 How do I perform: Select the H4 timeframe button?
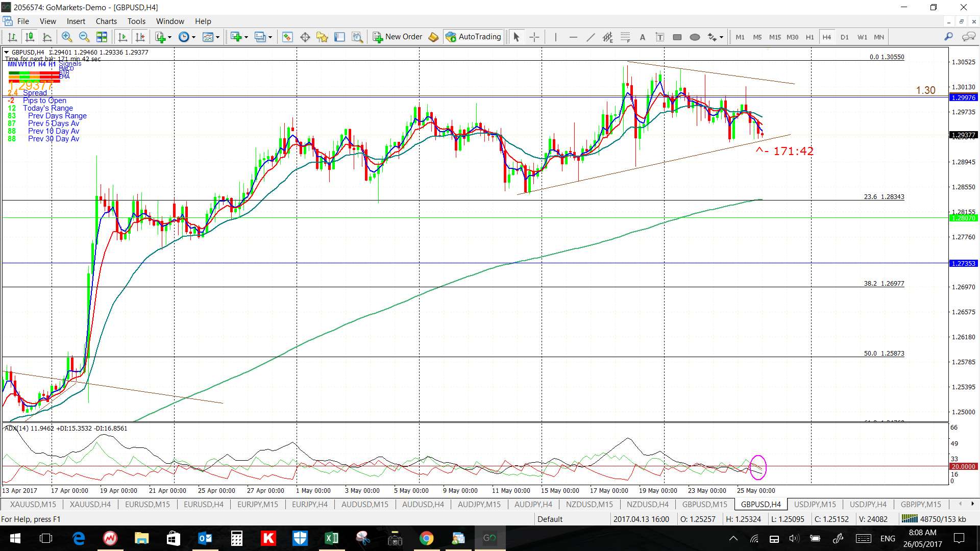827,37
